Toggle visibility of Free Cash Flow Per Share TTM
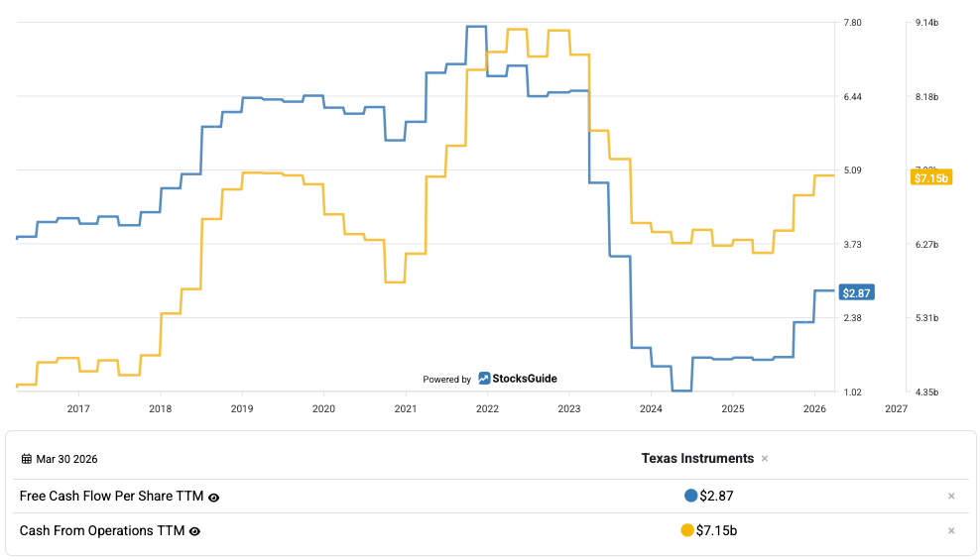Viewport: 980px width, 560px height. 213,497
